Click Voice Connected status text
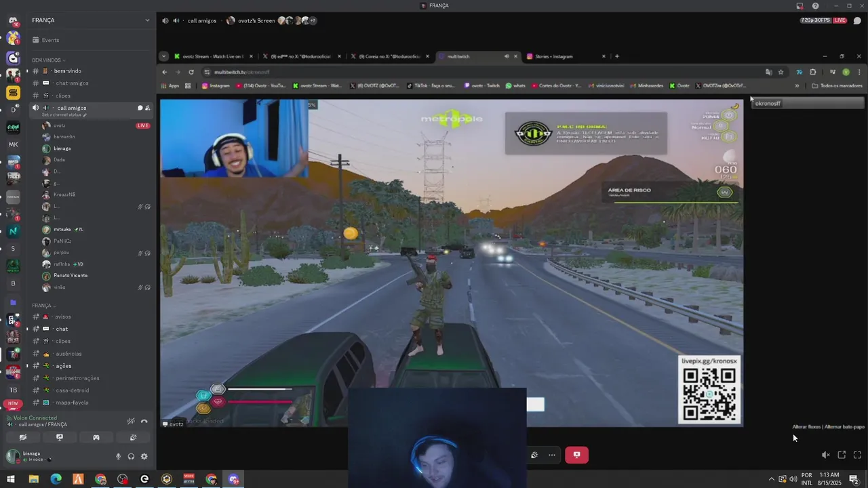The width and height of the screenshot is (868, 488). 35,418
